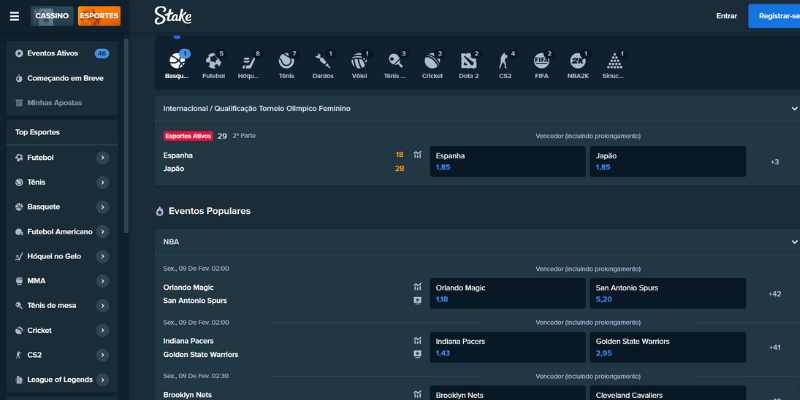Screen dimensions: 800x400
Task: Open the hamburger menu
Action: coord(14,16)
